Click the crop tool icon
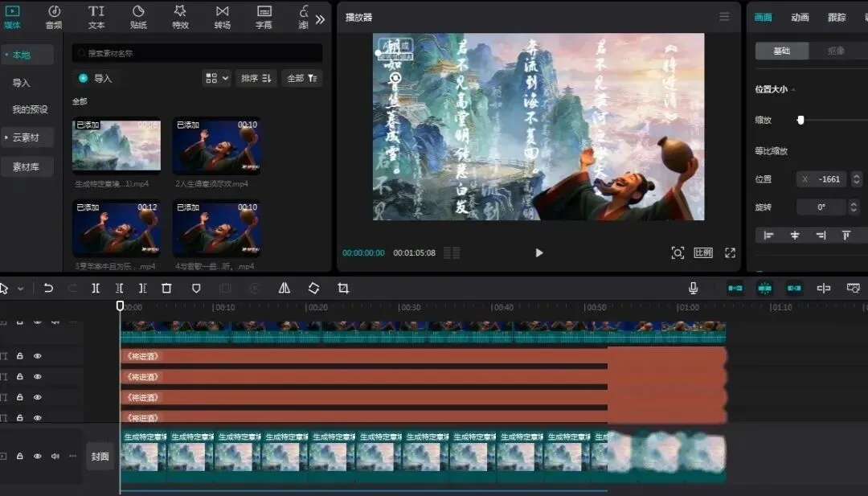Screen dimensions: 868x496 pyautogui.click(x=343, y=288)
